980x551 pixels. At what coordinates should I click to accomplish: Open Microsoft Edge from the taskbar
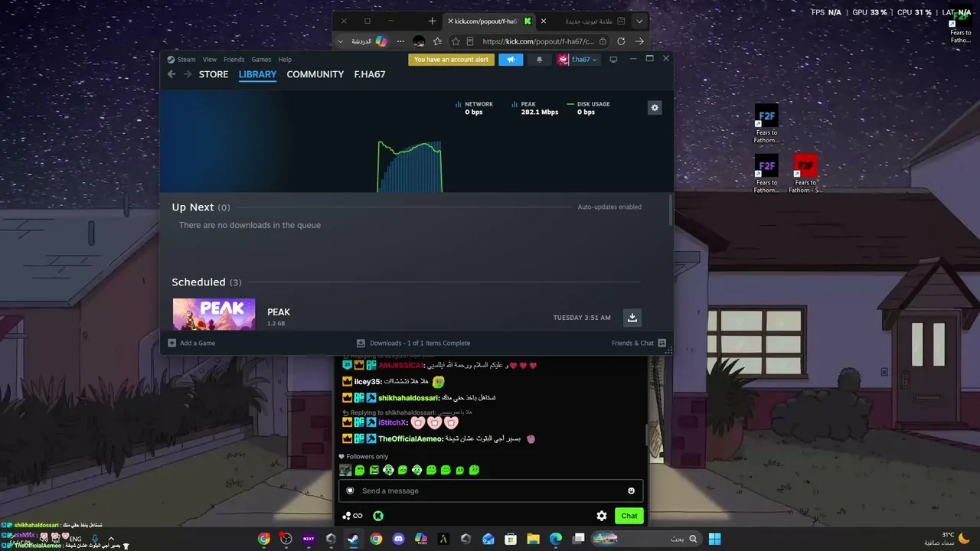[556, 539]
